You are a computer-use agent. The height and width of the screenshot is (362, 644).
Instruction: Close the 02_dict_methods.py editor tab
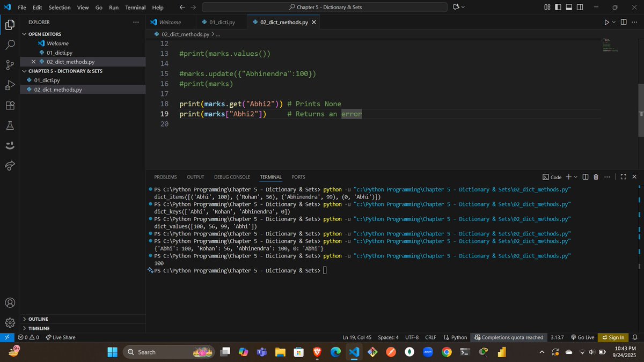pyautogui.click(x=314, y=22)
